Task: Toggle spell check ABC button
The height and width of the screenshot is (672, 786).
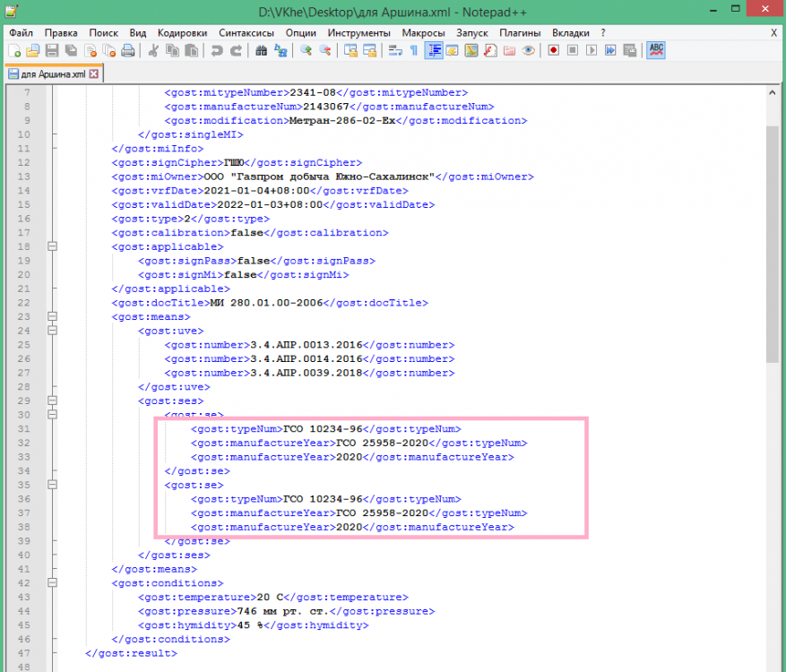Action: tap(656, 50)
